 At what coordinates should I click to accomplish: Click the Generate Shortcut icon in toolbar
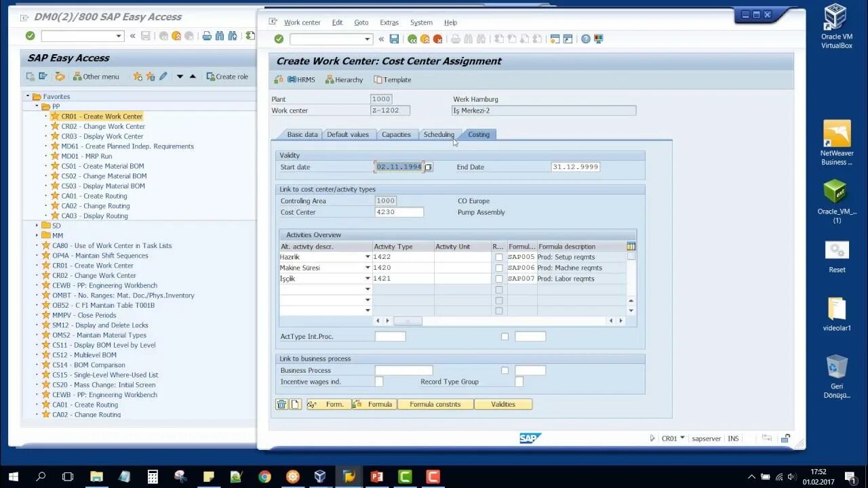point(568,39)
